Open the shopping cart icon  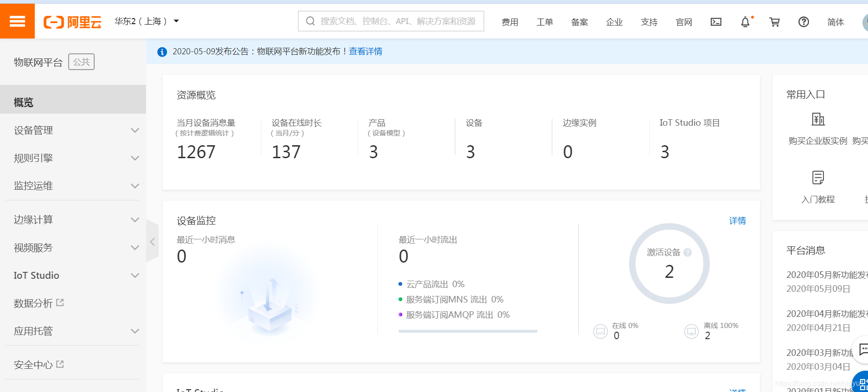(774, 22)
